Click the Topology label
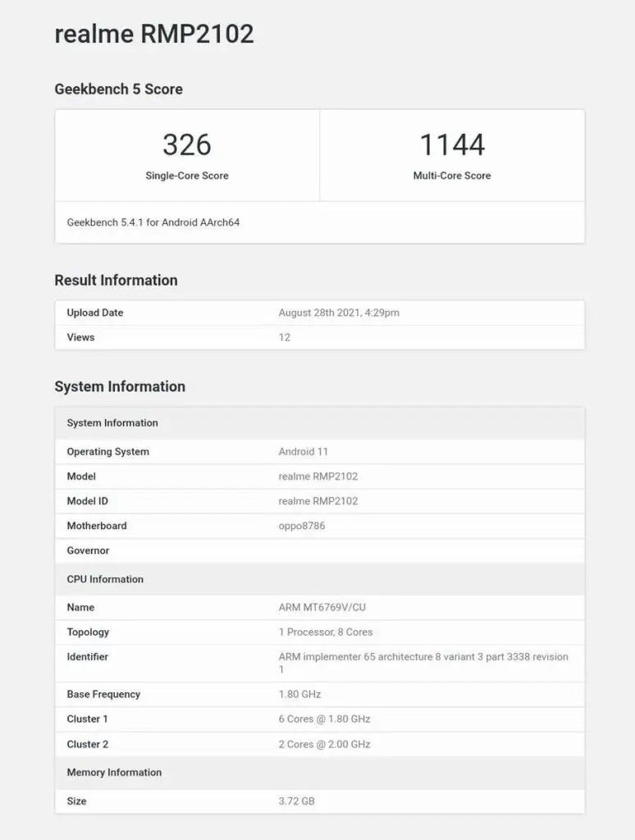 [x=88, y=632]
